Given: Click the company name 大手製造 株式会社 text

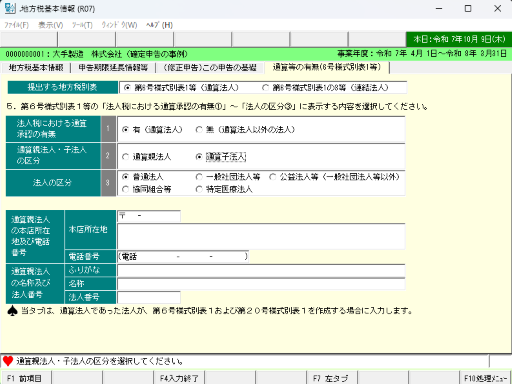Looking at the screenshot, I should 87,54.
